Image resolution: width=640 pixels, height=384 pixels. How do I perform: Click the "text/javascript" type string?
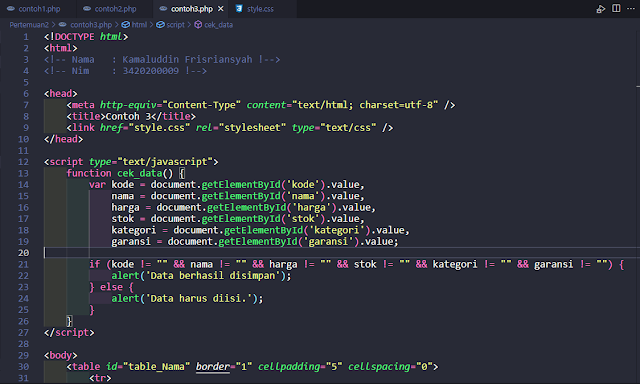point(165,162)
